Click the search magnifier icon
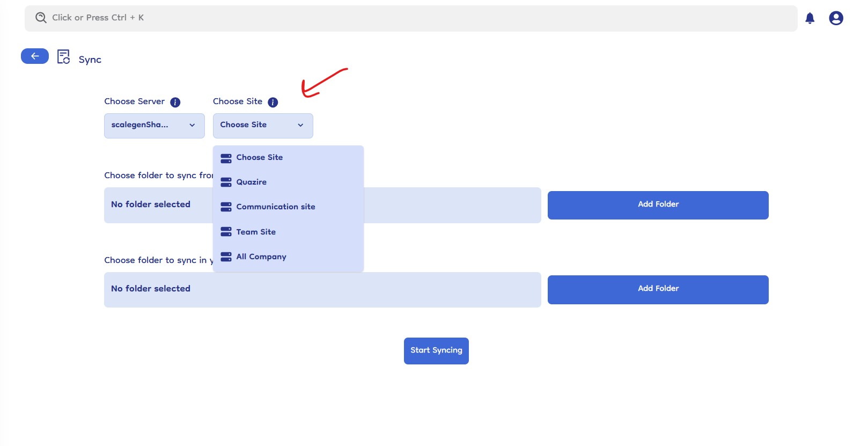The image size is (868, 446). pyautogui.click(x=41, y=18)
